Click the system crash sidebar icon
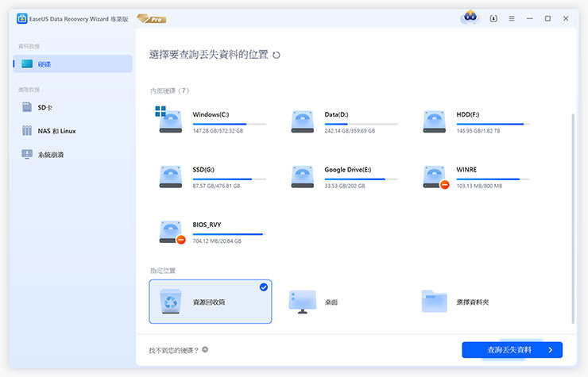 (27, 154)
